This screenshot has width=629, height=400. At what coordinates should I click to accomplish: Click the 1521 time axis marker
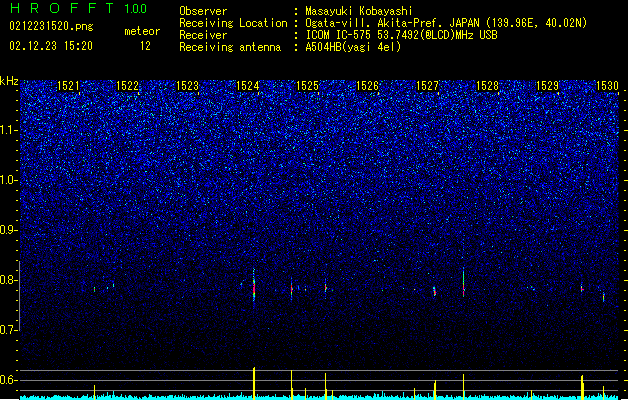(x=68, y=85)
